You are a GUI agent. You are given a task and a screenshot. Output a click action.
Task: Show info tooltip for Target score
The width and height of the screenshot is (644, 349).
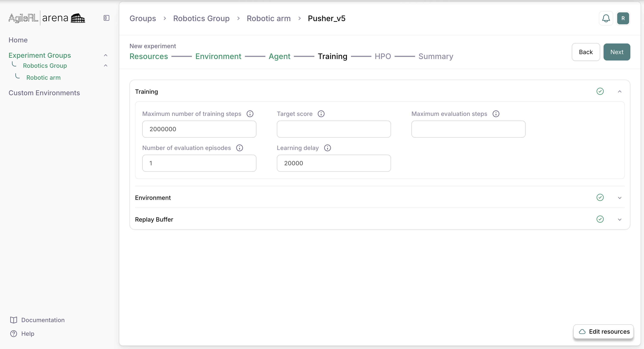coord(321,114)
